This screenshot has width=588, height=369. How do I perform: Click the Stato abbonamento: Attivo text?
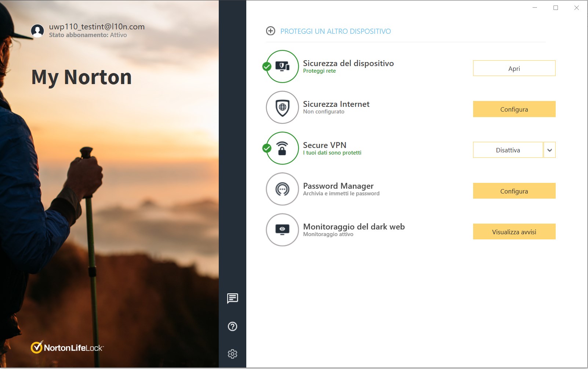click(x=88, y=35)
